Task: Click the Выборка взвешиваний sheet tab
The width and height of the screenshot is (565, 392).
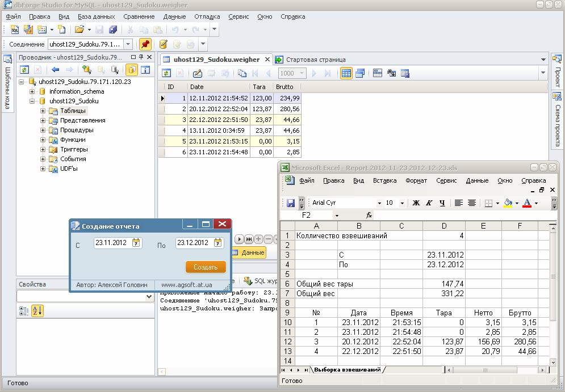Action: (x=348, y=370)
